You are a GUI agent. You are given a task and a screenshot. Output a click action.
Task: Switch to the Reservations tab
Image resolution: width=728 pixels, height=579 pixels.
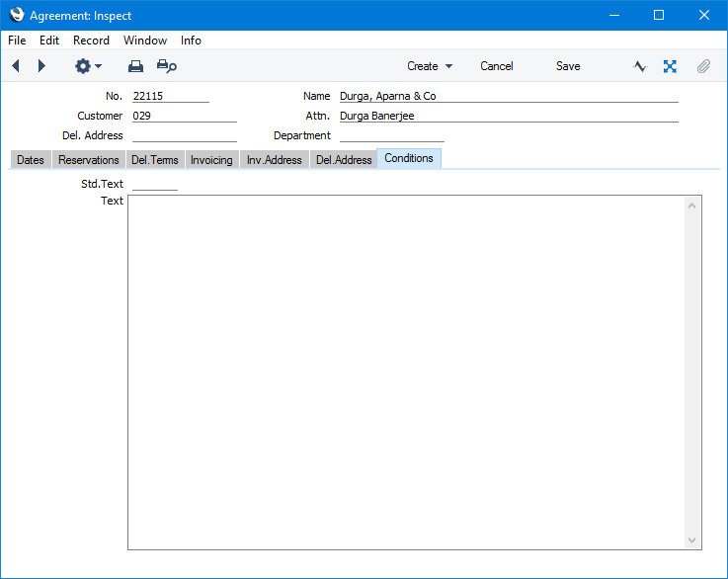pyautogui.click(x=89, y=160)
